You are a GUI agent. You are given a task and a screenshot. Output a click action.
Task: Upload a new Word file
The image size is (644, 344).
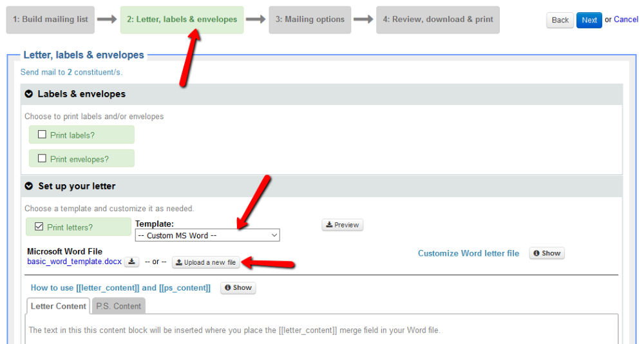point(206,262)
